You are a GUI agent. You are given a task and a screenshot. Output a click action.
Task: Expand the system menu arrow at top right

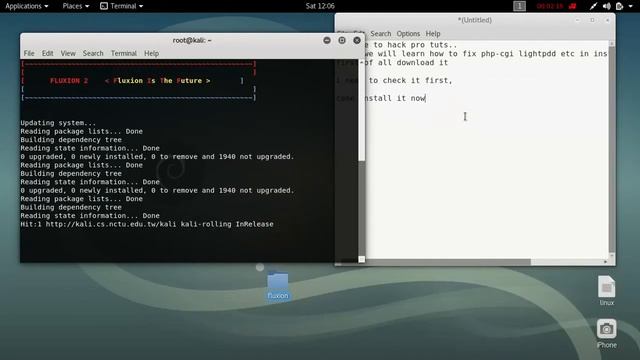[631, 6]
